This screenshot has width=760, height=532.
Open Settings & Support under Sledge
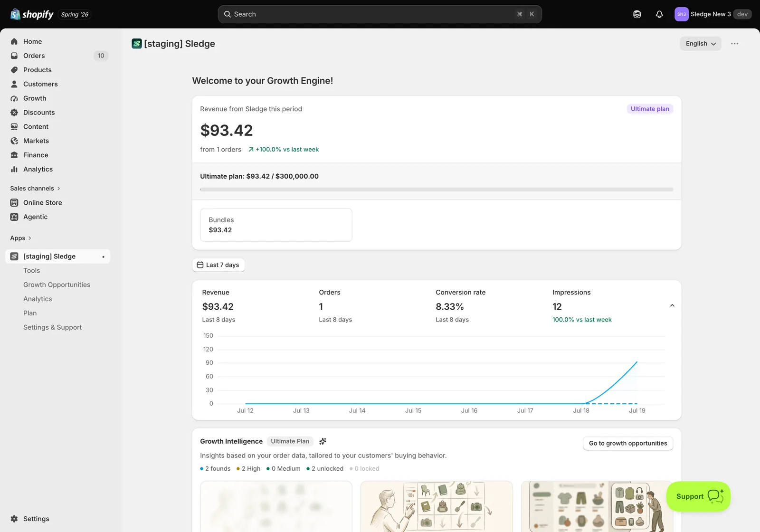pos(53,328)
